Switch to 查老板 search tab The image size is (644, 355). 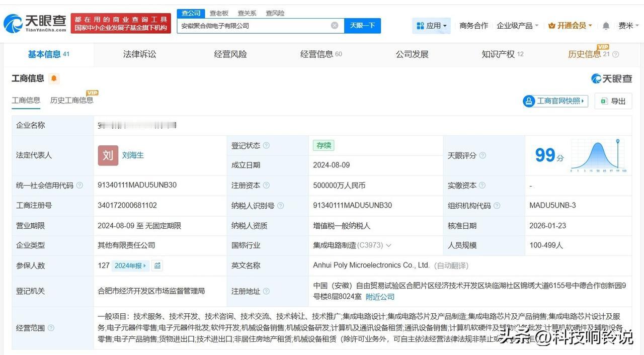tap(219, 13)
